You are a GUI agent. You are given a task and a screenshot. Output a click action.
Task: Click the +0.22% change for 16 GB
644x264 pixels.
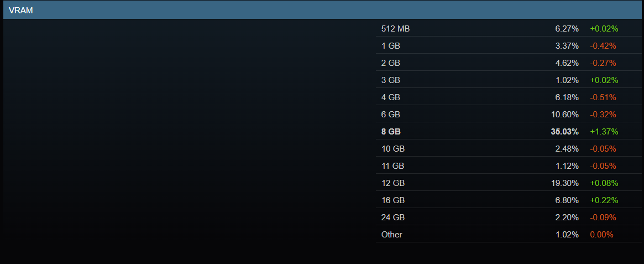[604, 200]
